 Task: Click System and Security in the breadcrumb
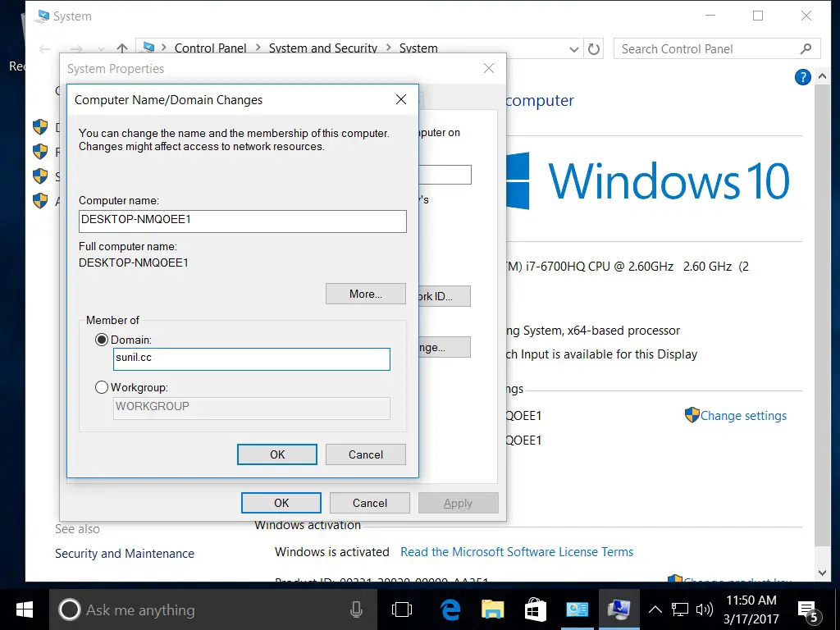click(x=323, y=48)
